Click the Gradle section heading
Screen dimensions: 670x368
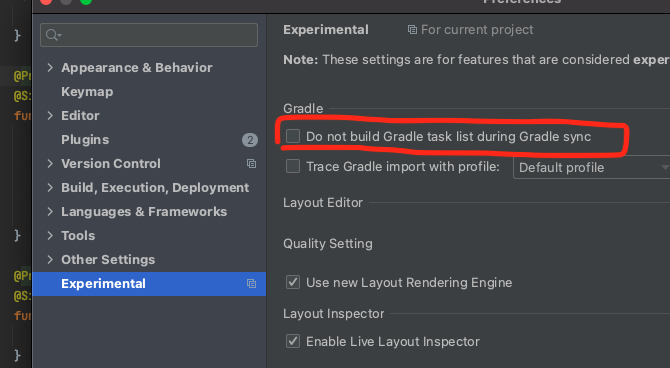point(303,109)
